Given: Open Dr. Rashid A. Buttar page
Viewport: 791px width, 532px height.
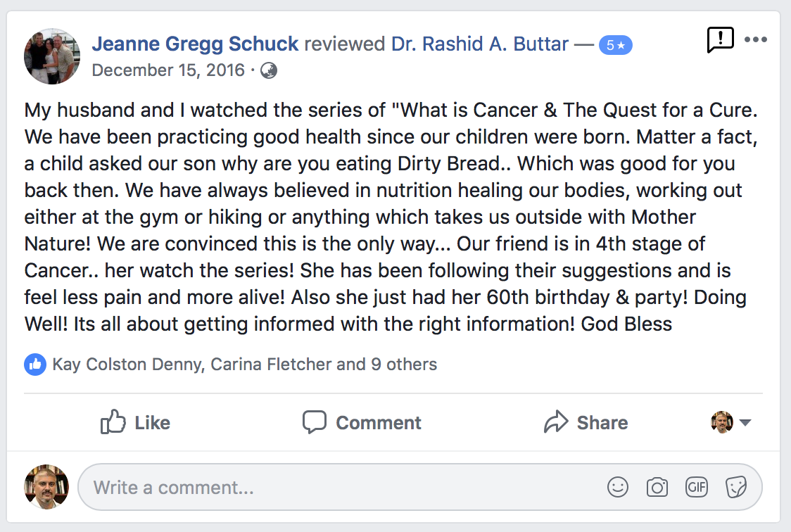Looking at the screenshot, I should pyautogui.click(x=480, y=44).
